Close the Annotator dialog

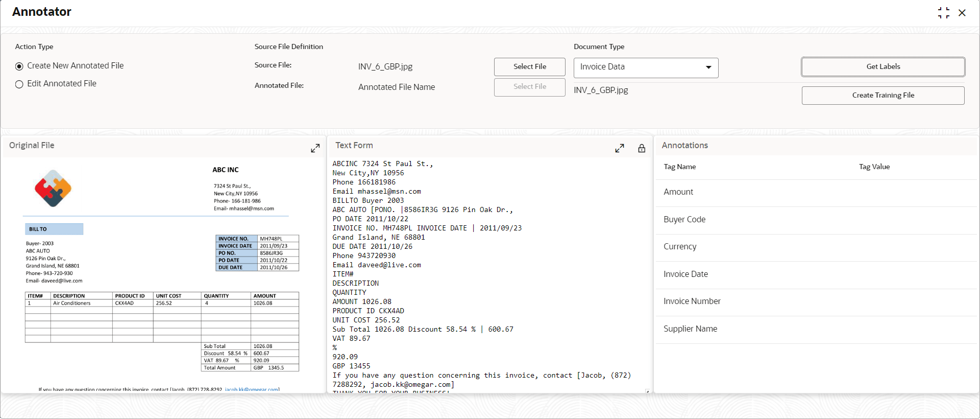[962, 13]
